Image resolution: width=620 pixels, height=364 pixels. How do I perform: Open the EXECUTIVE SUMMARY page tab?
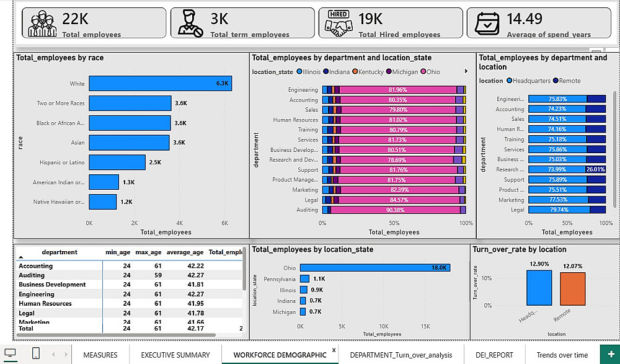pyautogui.click(x=175, y=355)
